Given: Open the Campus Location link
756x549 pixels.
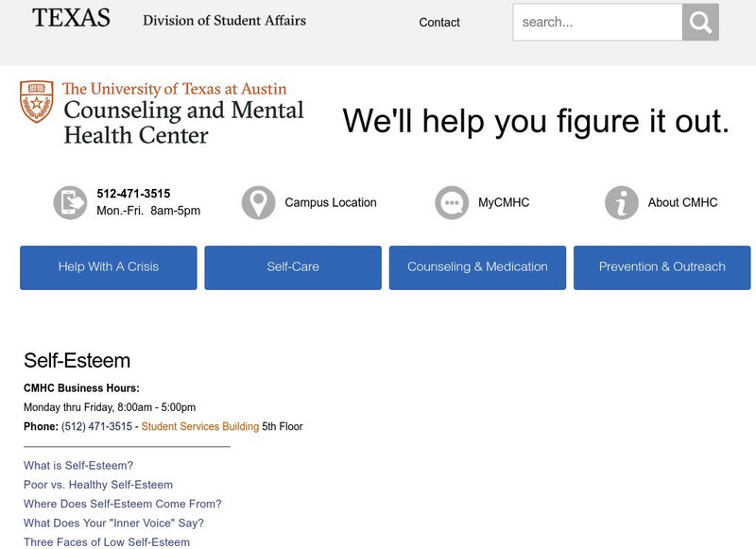Looking at the screenshot, I should click(x=331, y=202).
